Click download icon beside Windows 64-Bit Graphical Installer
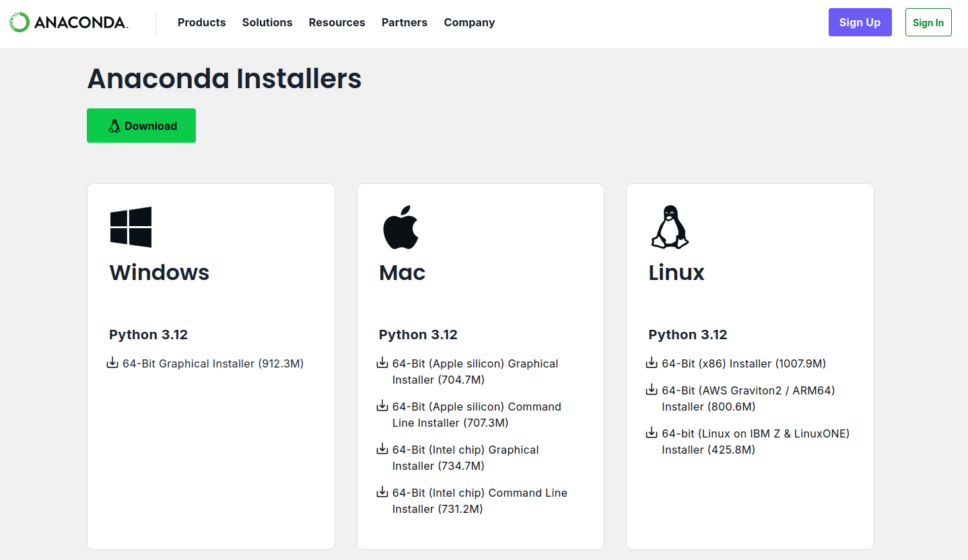This screenshot has width=968, height=560. tap(112, 363)
